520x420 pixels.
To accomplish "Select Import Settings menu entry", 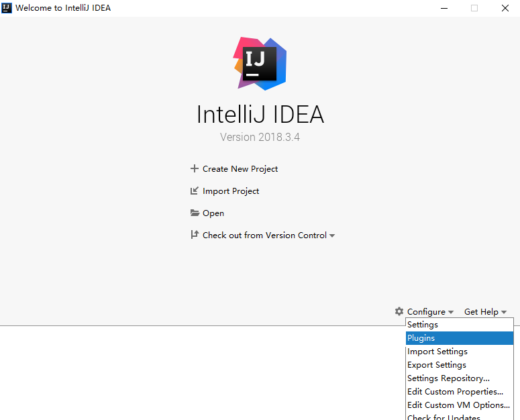I will click(460, 352).
